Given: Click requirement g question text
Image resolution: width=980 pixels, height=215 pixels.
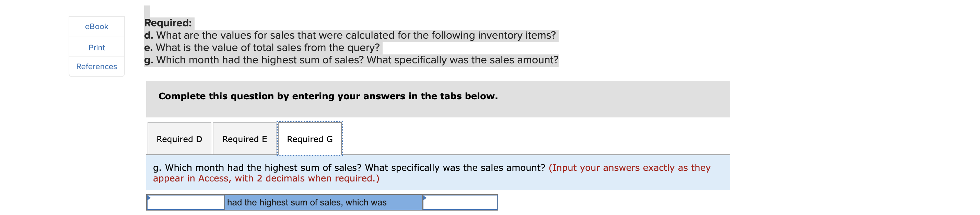Looking at the screenshot, I should [351, 60].
